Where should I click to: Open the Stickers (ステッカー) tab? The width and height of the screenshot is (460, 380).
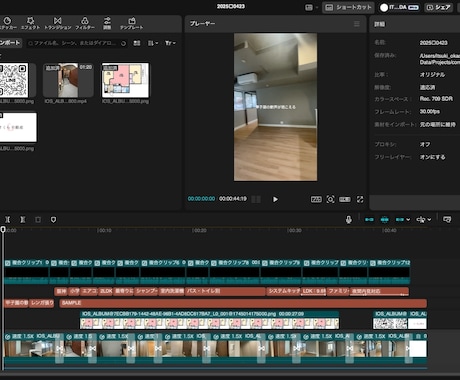tap(7, 23)
